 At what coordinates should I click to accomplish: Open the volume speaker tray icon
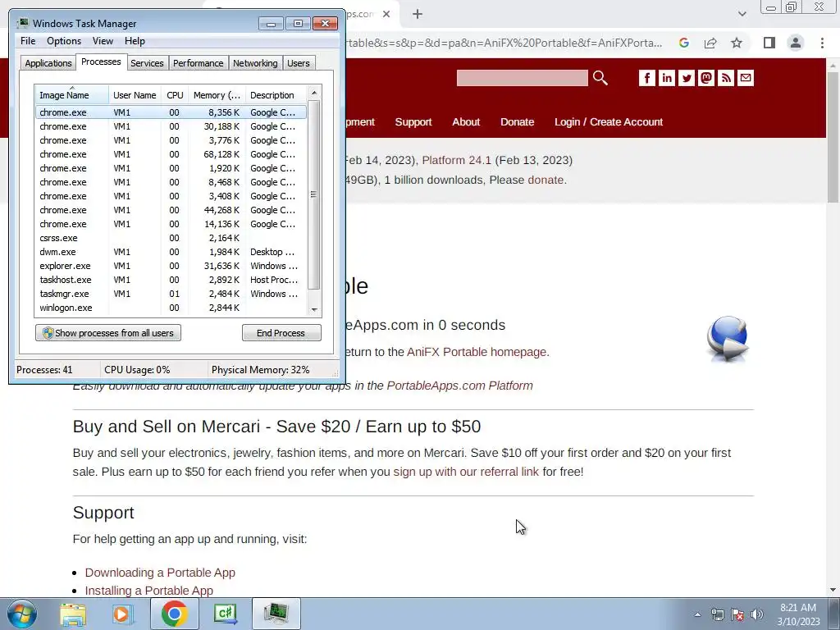pos(756,614)
